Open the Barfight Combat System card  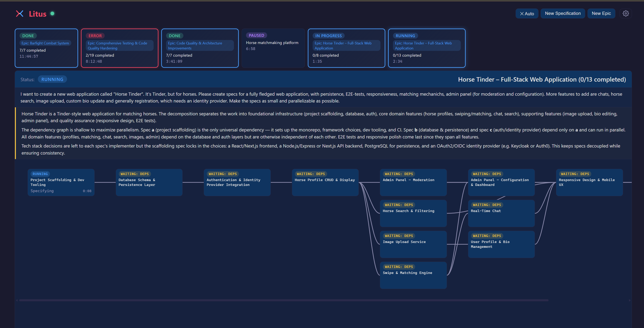tap(46, 48)
